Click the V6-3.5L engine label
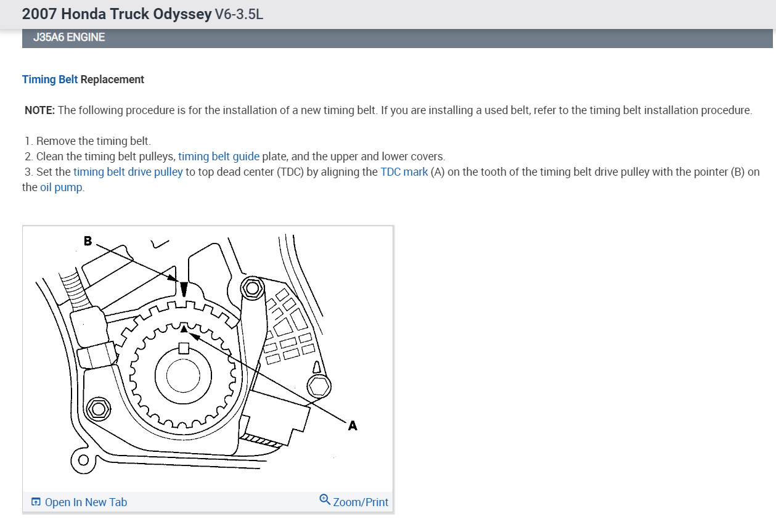The height and width of the screenshot is (532, 776). coord(239,14)
